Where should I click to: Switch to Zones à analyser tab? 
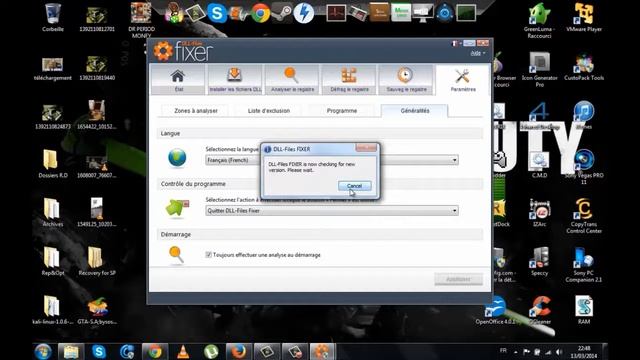196,111
